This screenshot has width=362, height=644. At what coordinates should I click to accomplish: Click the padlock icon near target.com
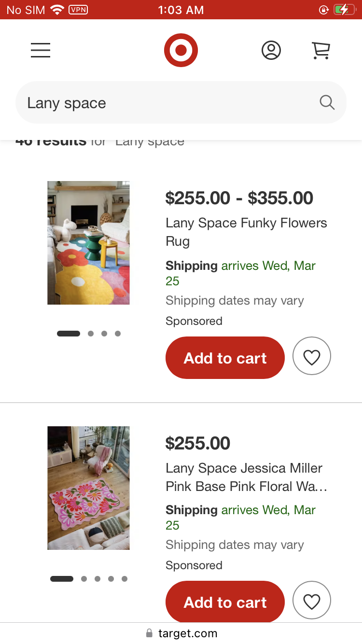[149, 633]
